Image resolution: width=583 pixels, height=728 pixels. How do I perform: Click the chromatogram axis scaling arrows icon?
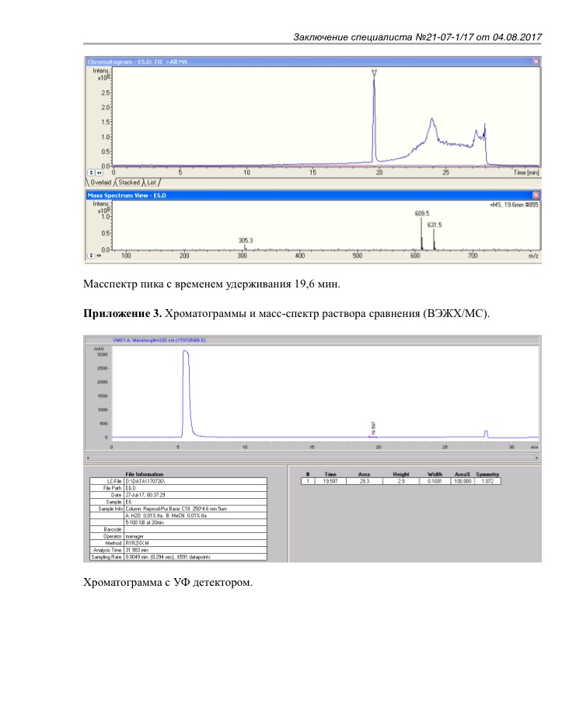click(93, 172)
